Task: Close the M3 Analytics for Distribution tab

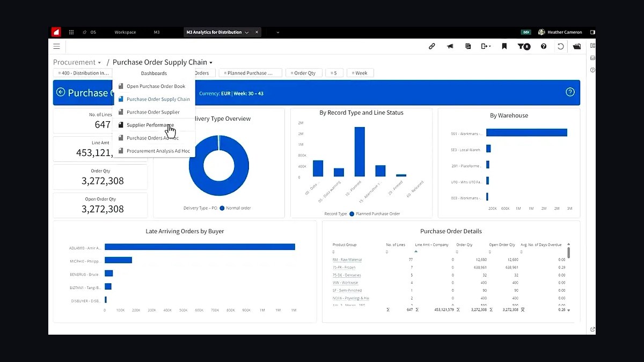Action: pos(257,32)
